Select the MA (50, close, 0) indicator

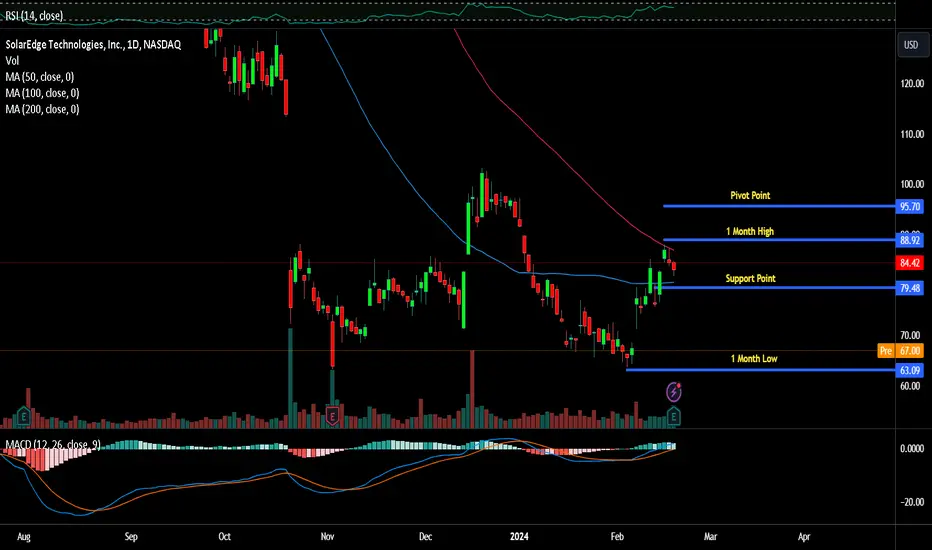click(x=40, y=77)
